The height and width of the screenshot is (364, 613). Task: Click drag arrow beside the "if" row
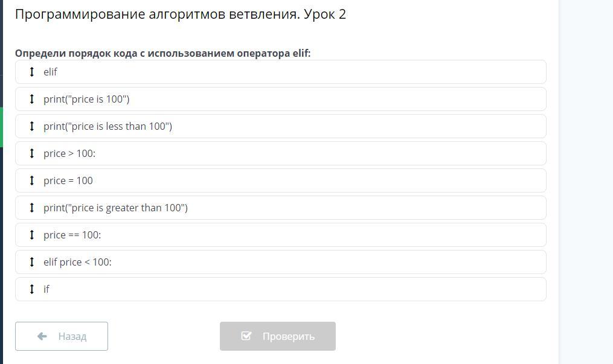(x=32, y=289)
